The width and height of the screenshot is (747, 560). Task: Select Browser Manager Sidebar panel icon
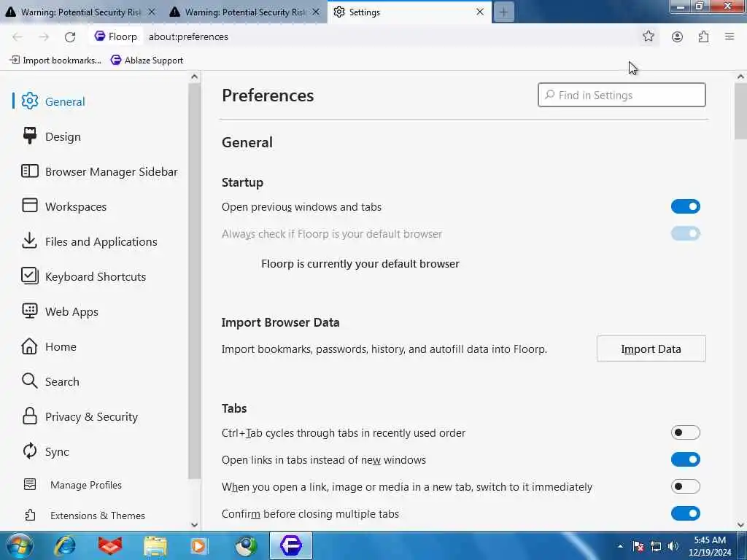(29, 171)
